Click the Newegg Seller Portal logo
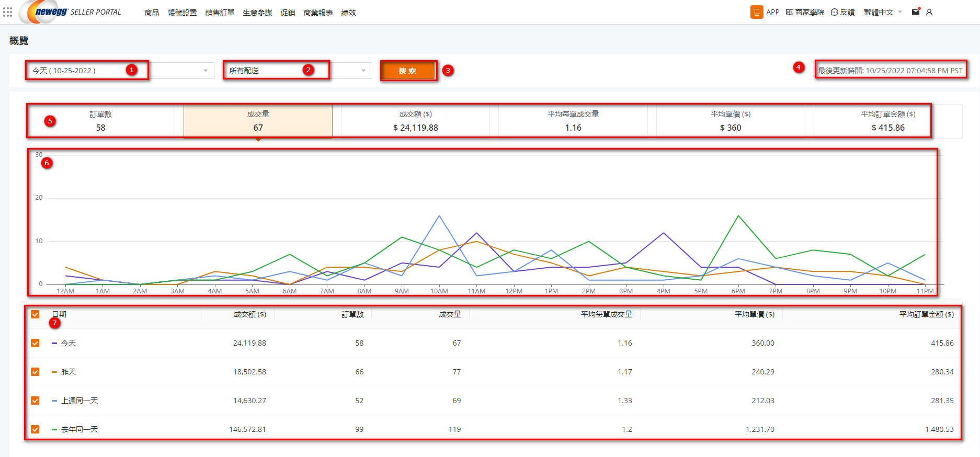 pos(70,12)
